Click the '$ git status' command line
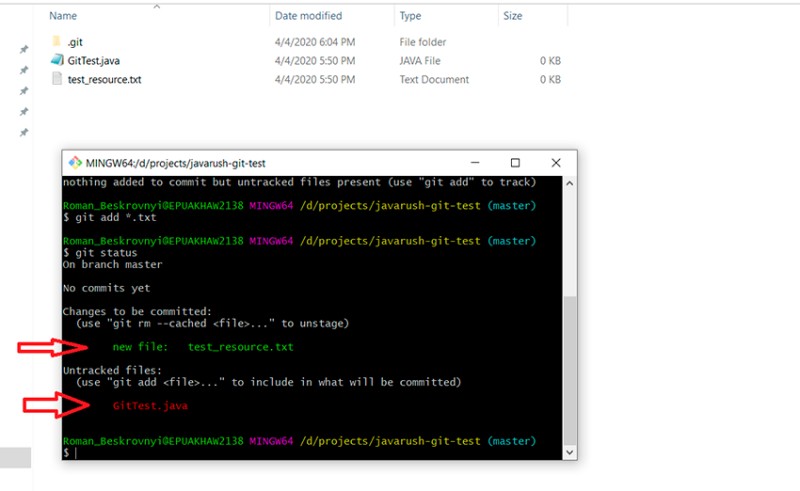This screenshot has width=800, height=491. 100,253
